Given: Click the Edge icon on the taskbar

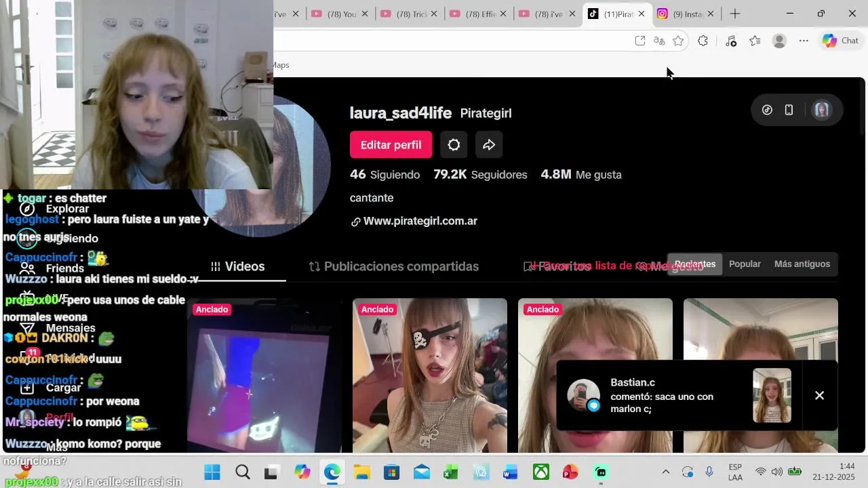Looking at the screenshot, I should click(x=332, y=472).
